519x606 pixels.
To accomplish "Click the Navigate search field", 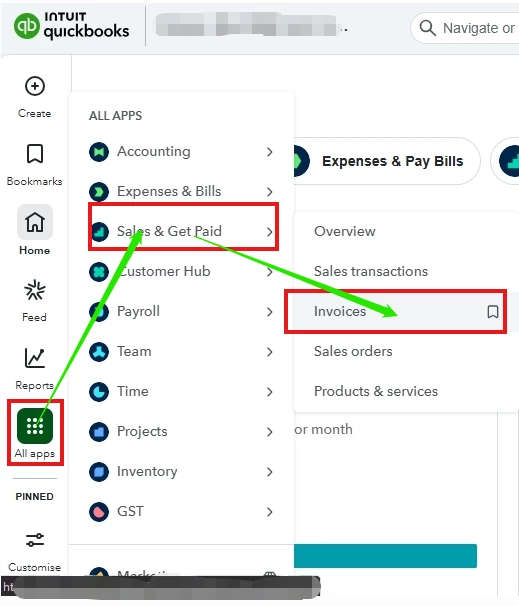I will 465,28.
